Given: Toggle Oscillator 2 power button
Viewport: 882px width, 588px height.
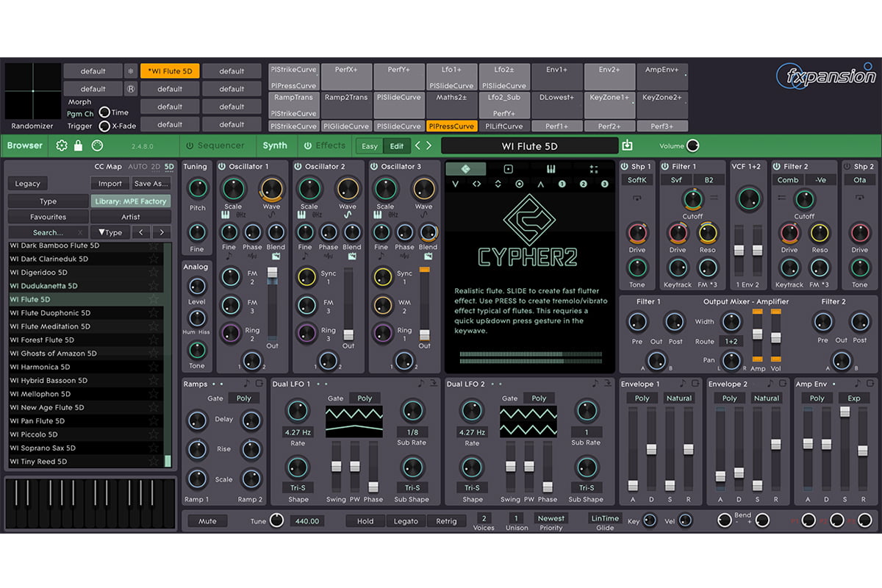Looking at the screenshot, I should (299, 167).
